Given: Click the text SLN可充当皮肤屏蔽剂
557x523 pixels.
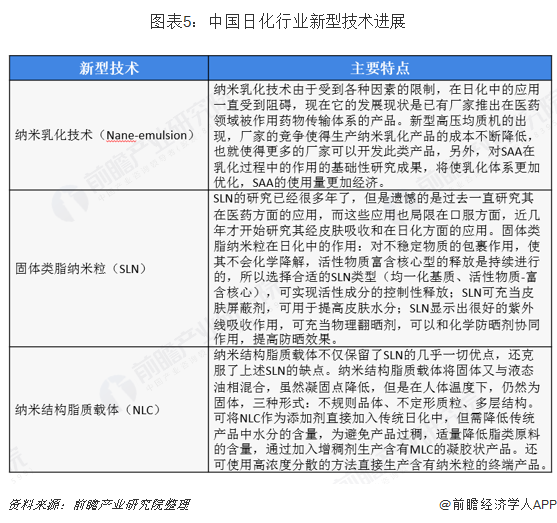Looking at the screenshot, I should pos(374,300).
